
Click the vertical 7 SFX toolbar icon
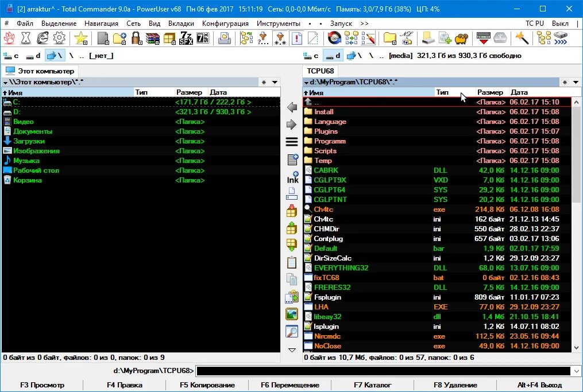[203, 38]
